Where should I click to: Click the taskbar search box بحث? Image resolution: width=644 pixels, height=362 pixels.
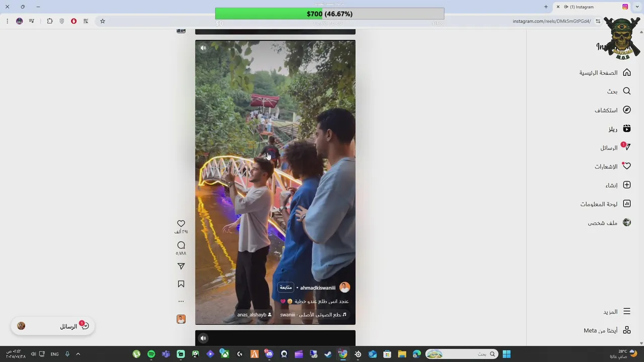tap(462, 354)
